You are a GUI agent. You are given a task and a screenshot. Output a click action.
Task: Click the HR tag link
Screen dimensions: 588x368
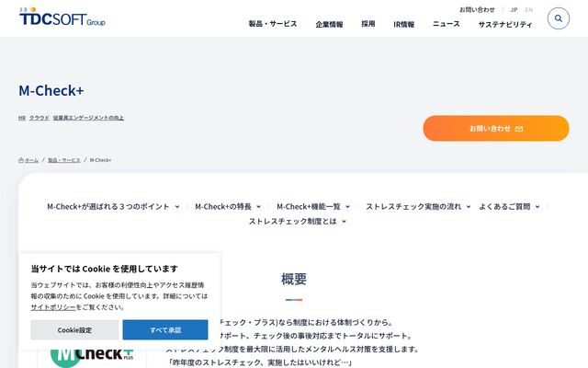point(22,118)
